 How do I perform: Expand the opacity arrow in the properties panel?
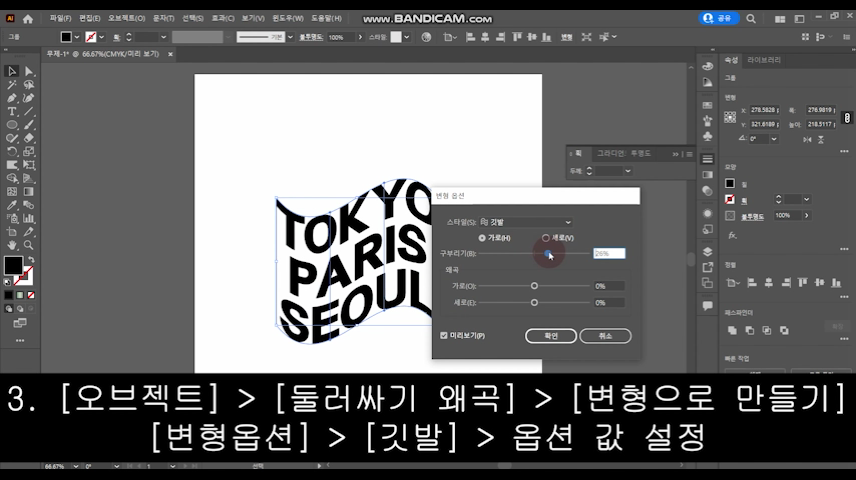point(806,216)
